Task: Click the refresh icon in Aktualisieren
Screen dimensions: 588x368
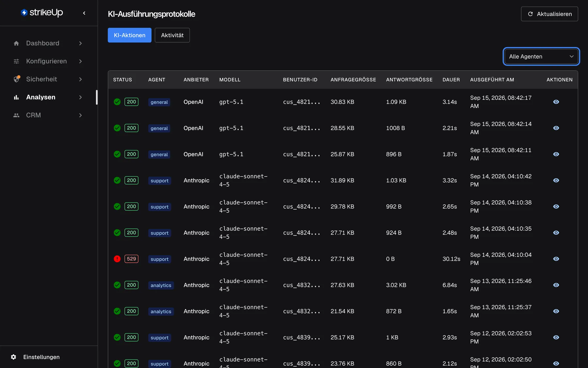Action: click(x=531, y=14)
